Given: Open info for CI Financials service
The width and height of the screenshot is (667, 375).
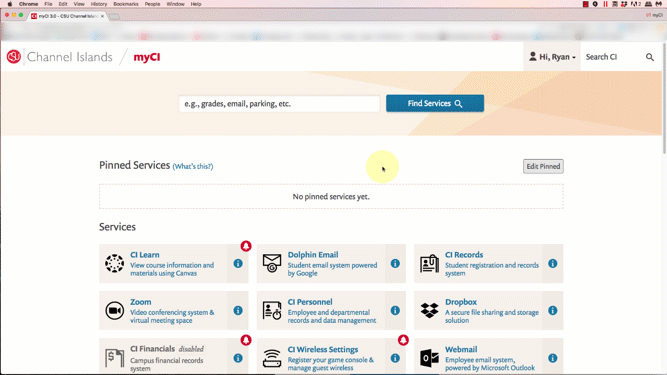Looking at the screenshot, I should [238, 358].
